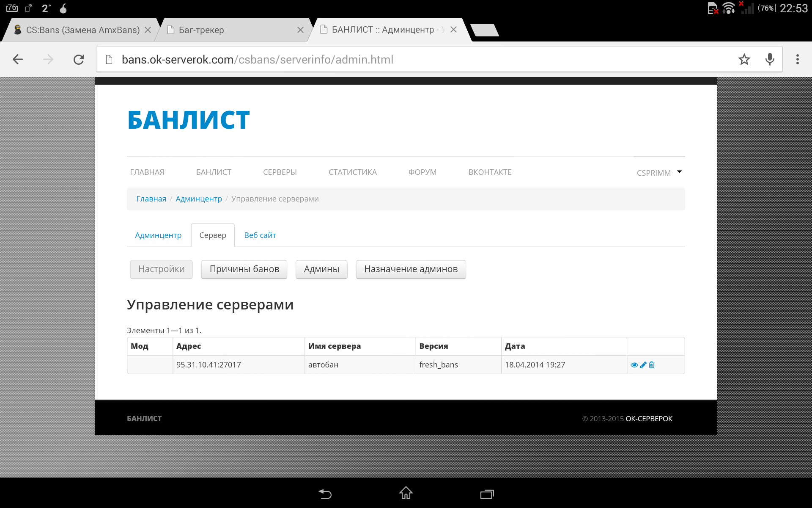Select the server name автобан
Image resolution: width=812 pixels, height=508 pixels.
(x=360, y=365)
